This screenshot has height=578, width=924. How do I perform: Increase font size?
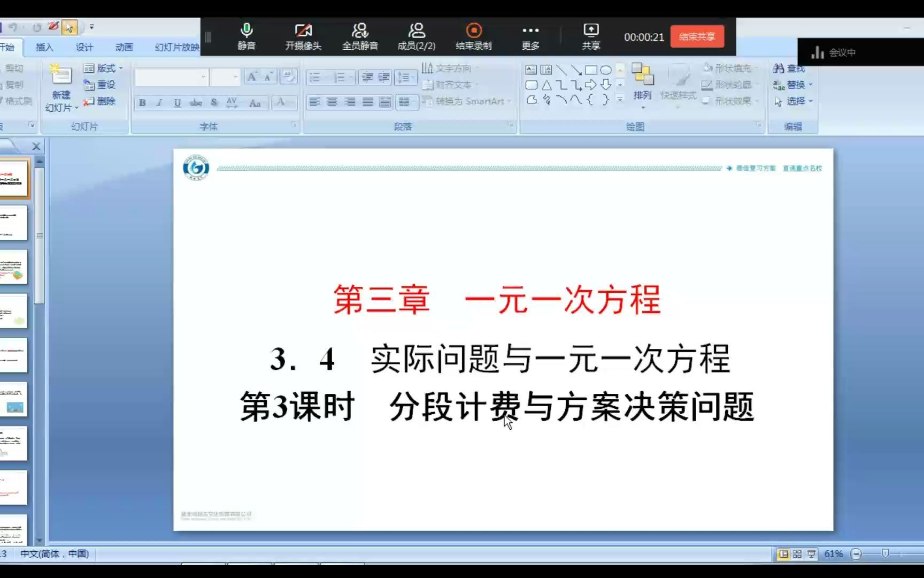[x=252, y=77]
